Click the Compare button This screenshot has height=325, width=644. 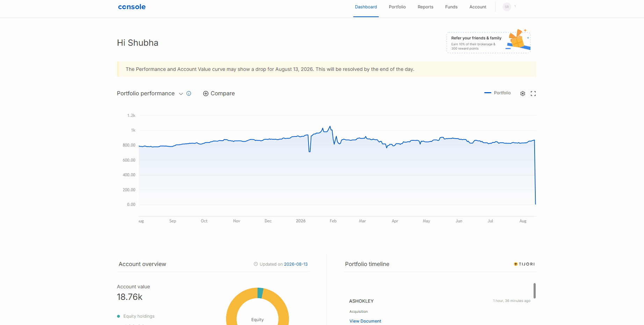(x=219, y=94)
